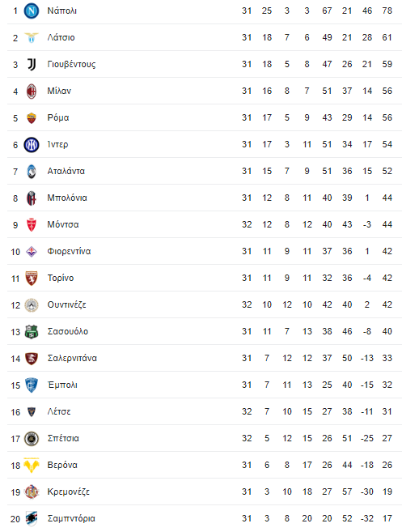Click the Juventus J logo

coord(32,64)
